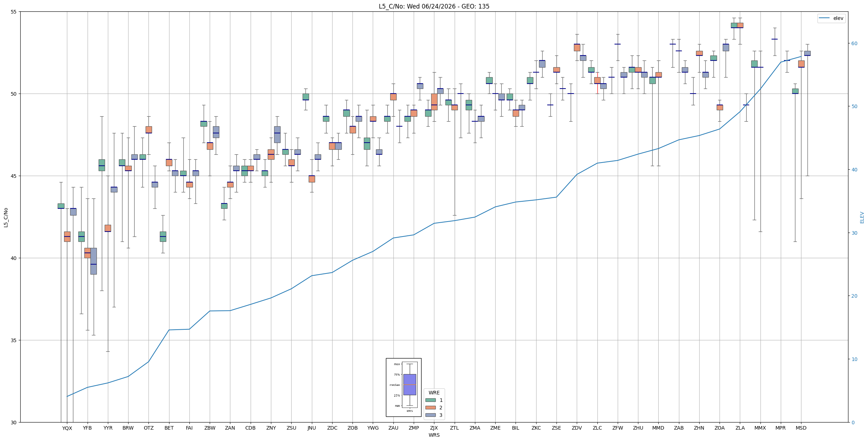This screenshot has height=441, width=868.
Task: Select the MSD station label
Action: tap(801, 428)
